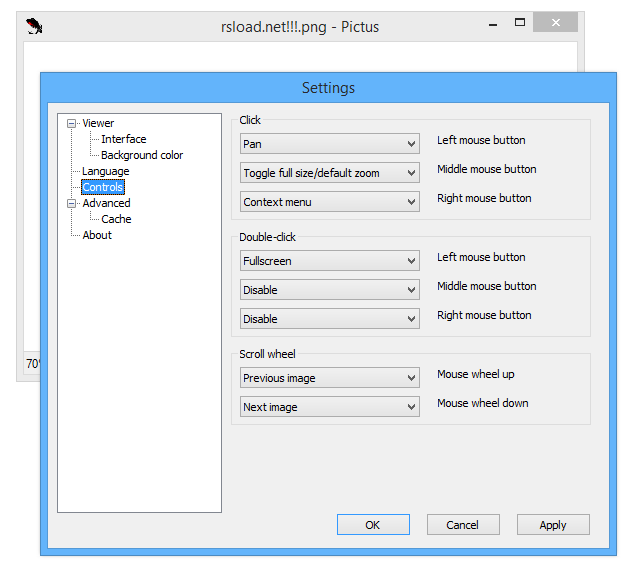Collapse the Advanced tree node
The height and width of the screenshot is (581, 637).
pyautogui.click(x=72, y=204)
